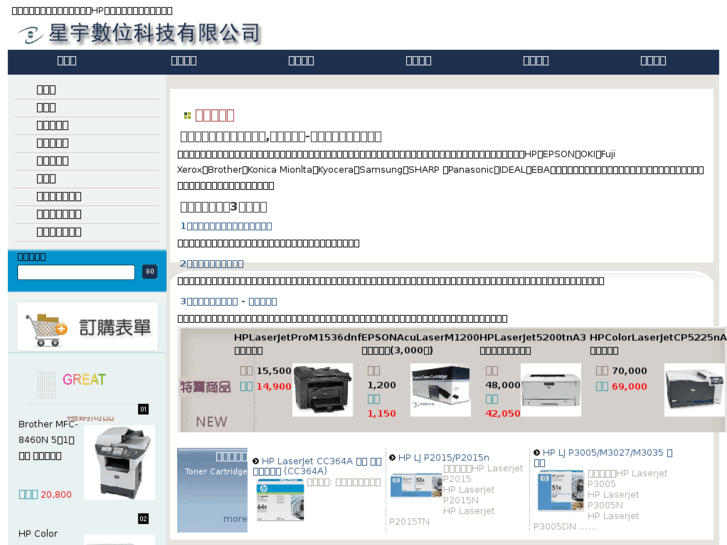The width and height of the screenshot is (727, 545).
Task: Click the 01 ranking badge
Action: pos(143,409)
